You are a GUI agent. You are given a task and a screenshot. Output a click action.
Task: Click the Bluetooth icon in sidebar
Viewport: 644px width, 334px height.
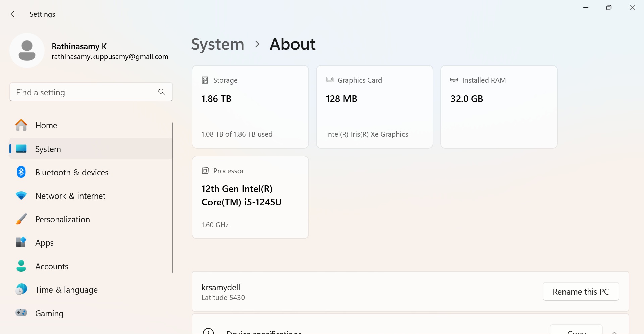click(x=21, y=172)
